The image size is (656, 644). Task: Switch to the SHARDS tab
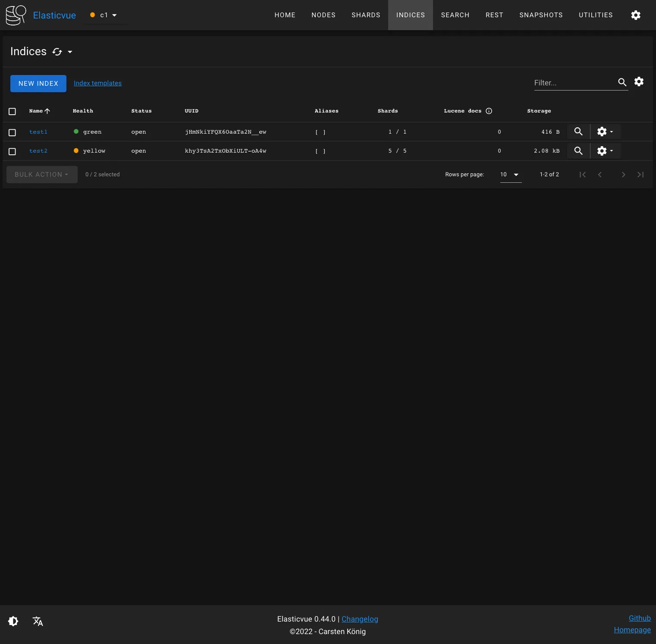pyautogui.click(x=366, y=15)
